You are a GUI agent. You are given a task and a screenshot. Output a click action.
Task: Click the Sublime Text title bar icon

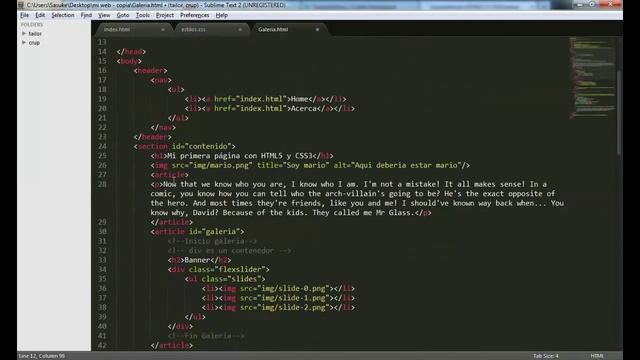[21, 5]
